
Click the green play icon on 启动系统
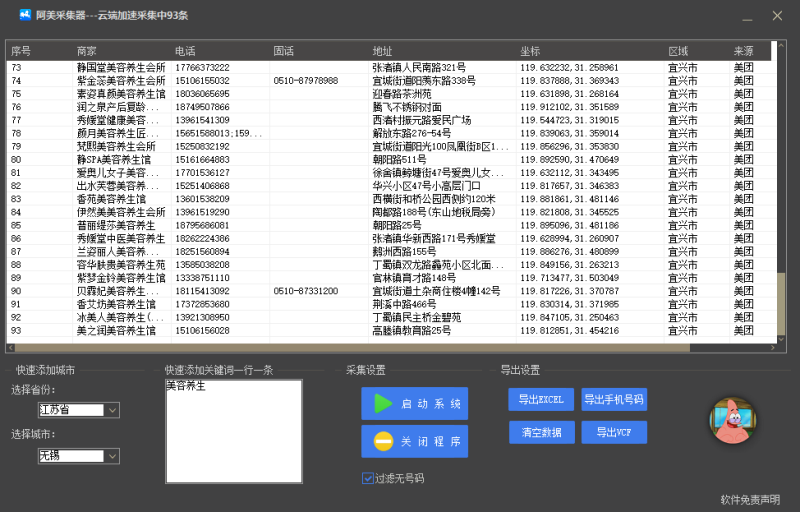click(383, 404)
